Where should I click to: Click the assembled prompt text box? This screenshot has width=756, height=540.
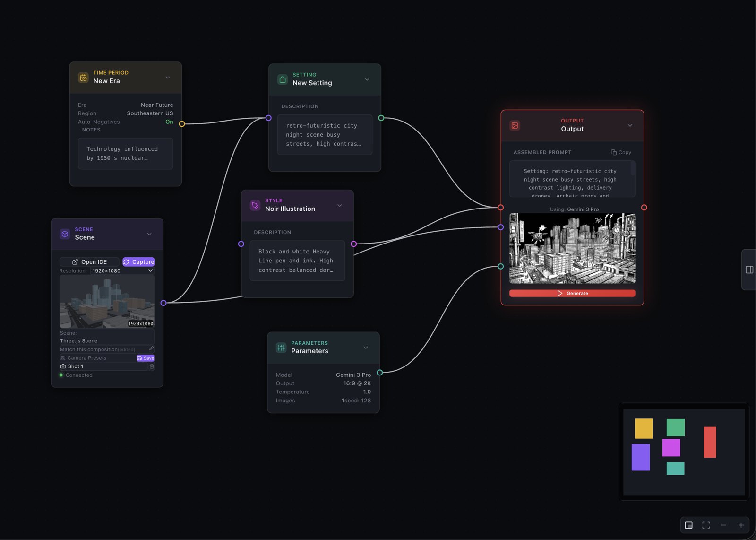[572, 179]
